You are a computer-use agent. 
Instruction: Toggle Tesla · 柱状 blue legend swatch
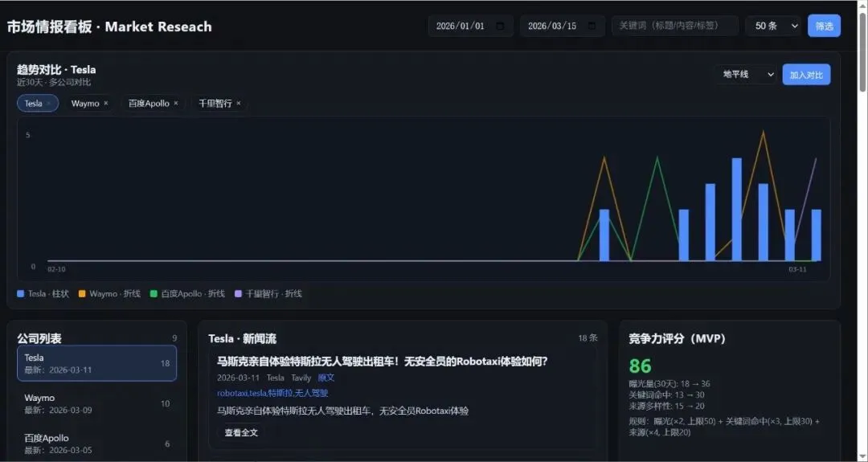(x=20, y=294)
